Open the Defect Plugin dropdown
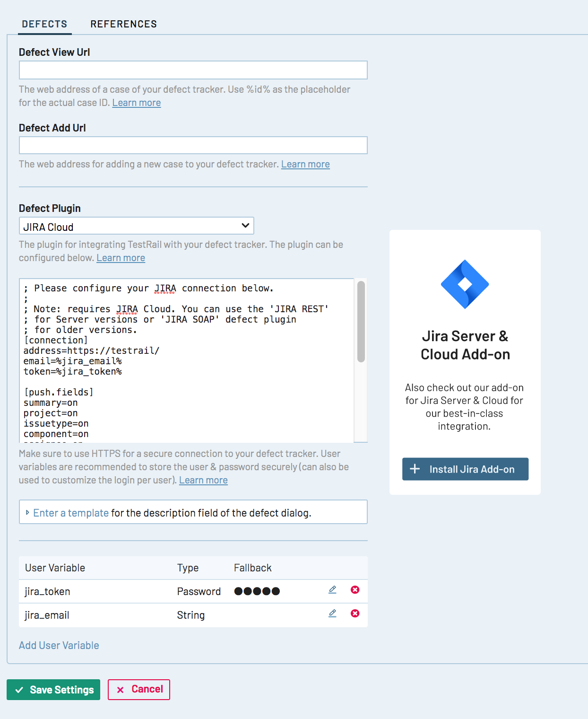 pos(136,226)
